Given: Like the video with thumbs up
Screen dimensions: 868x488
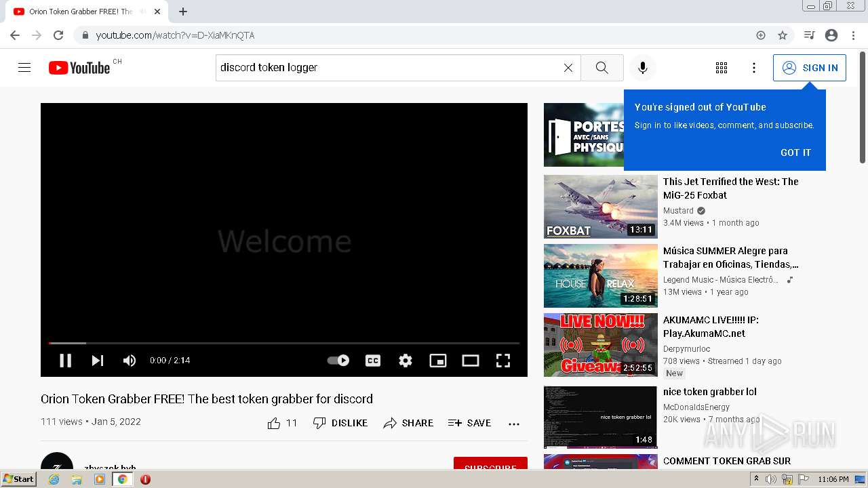Looking at the screenshot, I should (x=274, y=423).
